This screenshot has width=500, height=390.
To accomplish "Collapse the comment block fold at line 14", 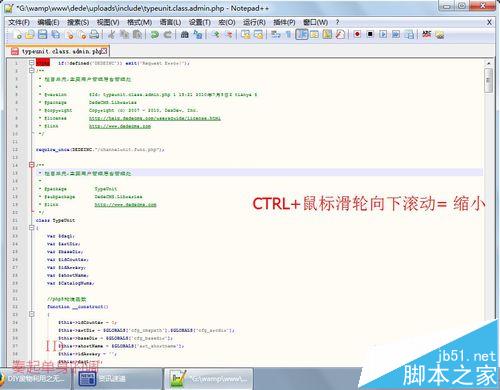I will coord(31,164).
